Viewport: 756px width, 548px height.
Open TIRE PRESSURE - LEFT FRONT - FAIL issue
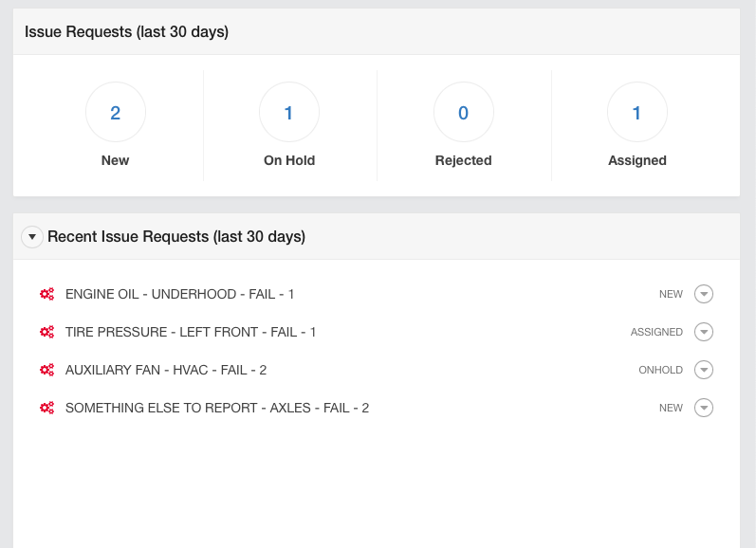click(x=191, y=332)
